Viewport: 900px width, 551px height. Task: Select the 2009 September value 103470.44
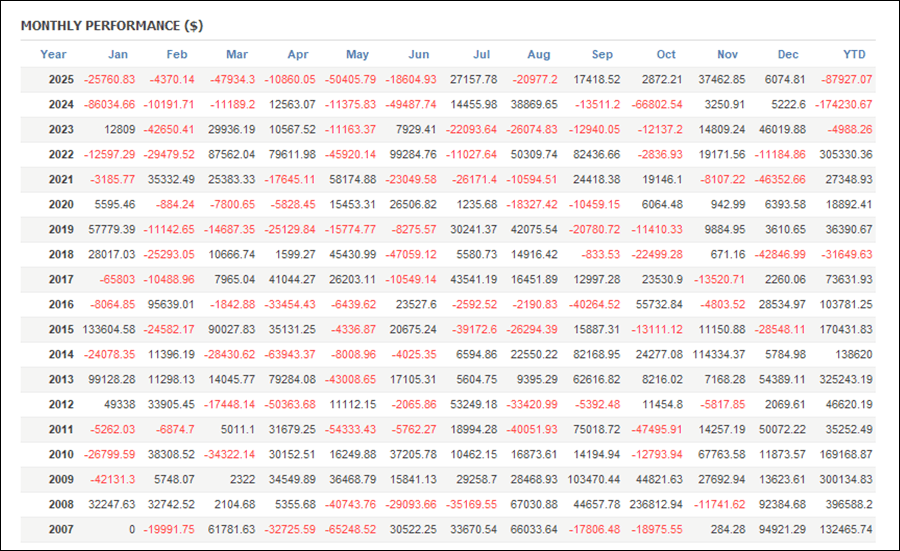[588, 479]
